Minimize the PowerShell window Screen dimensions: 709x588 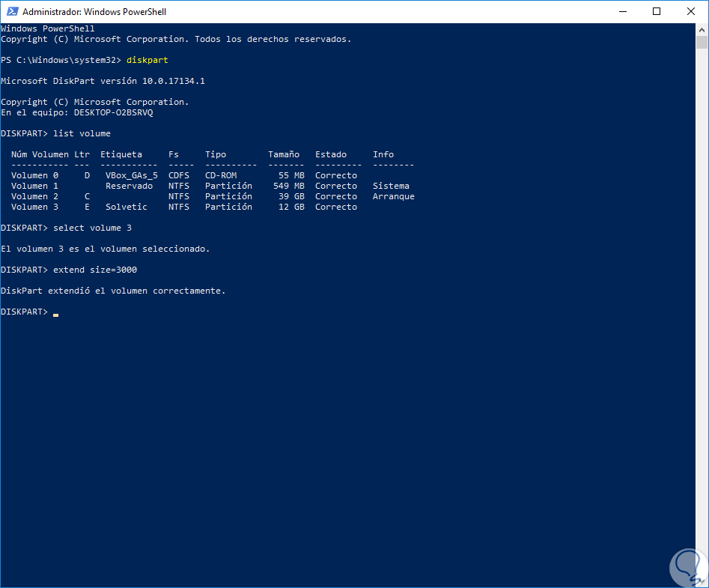click(x=623, y=11)
